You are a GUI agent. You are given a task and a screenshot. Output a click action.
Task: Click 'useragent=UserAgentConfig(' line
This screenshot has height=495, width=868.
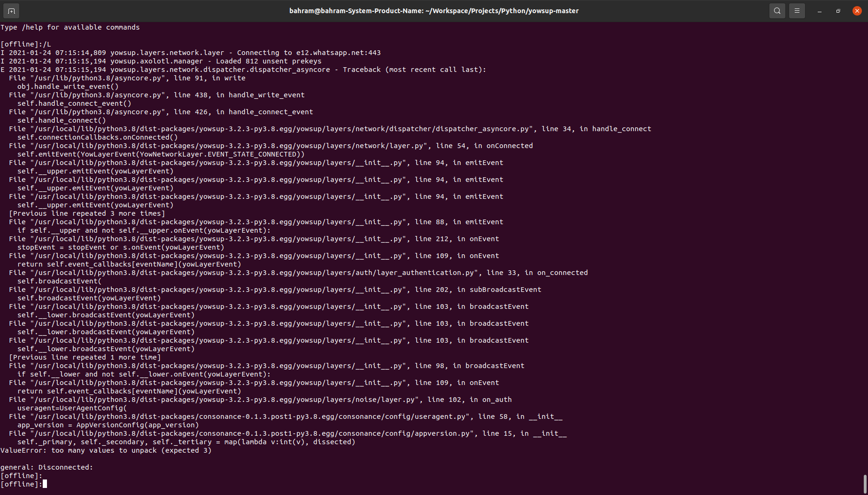(x=72, y=408)
